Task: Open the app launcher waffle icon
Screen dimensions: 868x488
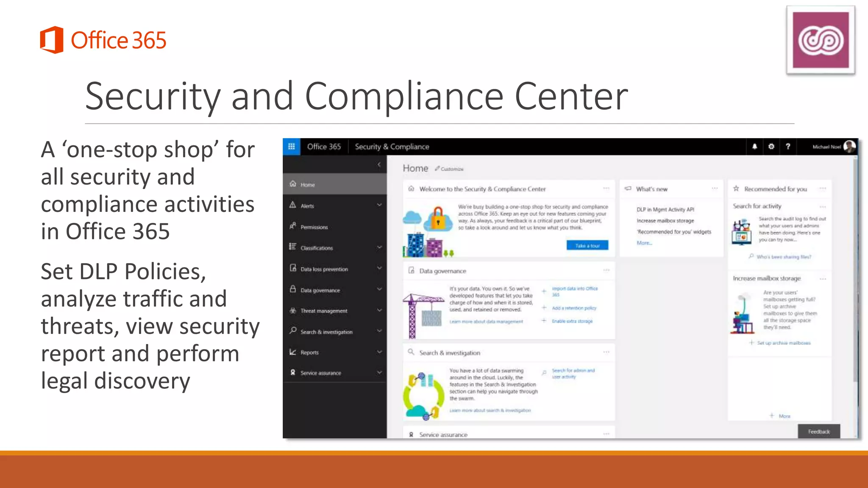Action: coord(291,147)
